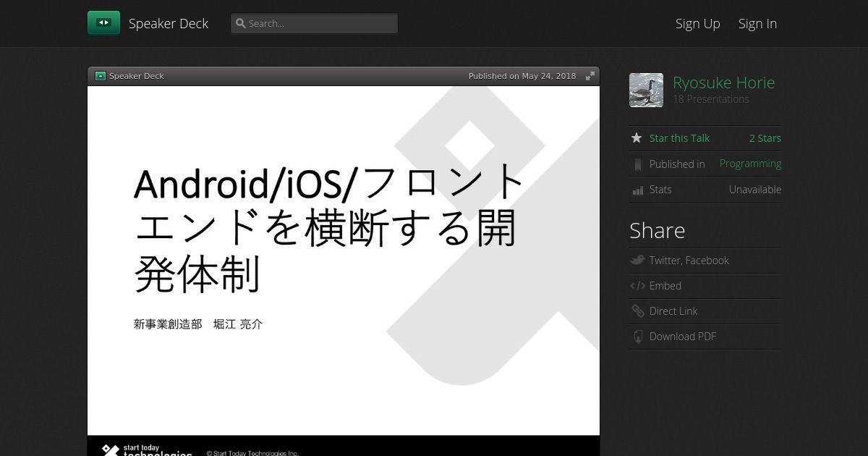Toggle fullscreen with the expand icon
This screenshot has height=456, width=868.
pos(590,76)
